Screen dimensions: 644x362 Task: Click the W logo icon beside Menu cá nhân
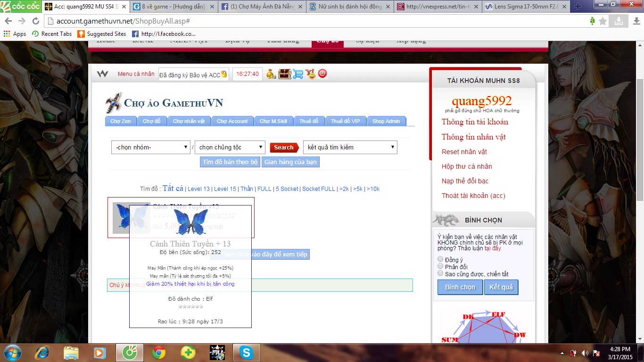coord(102,74)
